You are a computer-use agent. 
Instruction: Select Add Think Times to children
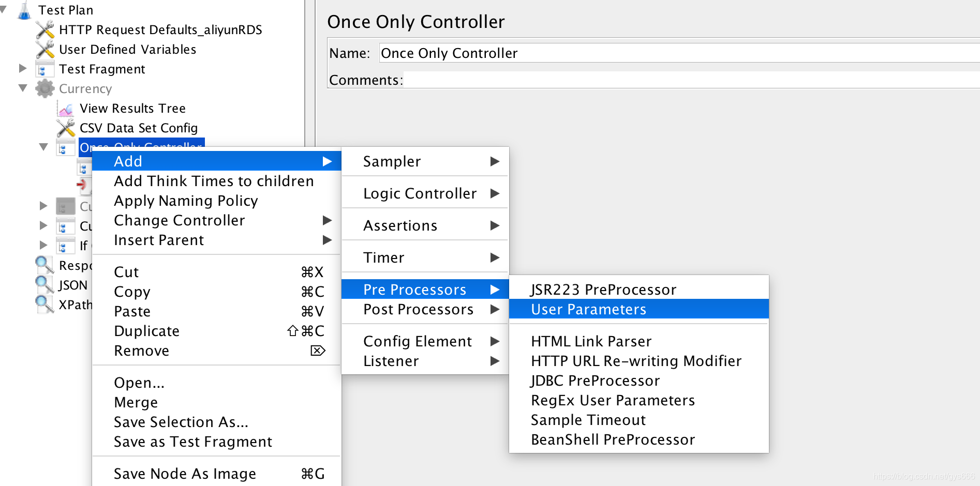pos(216,181)
